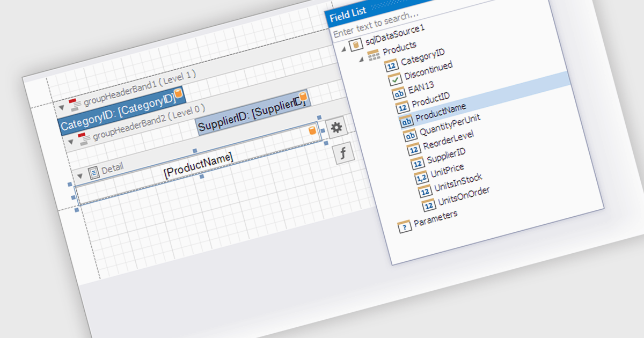
Task: Click the Parameters question mark icon
Action: point(404,225)
